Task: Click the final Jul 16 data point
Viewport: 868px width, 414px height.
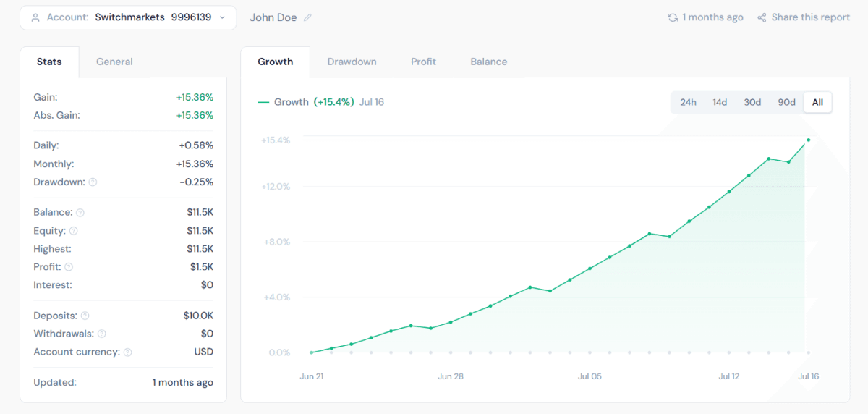Action: [808, 140]
